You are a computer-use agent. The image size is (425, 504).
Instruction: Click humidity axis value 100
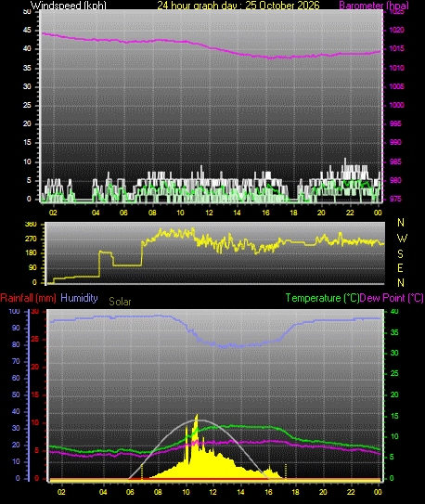click(x=15, y=311)
